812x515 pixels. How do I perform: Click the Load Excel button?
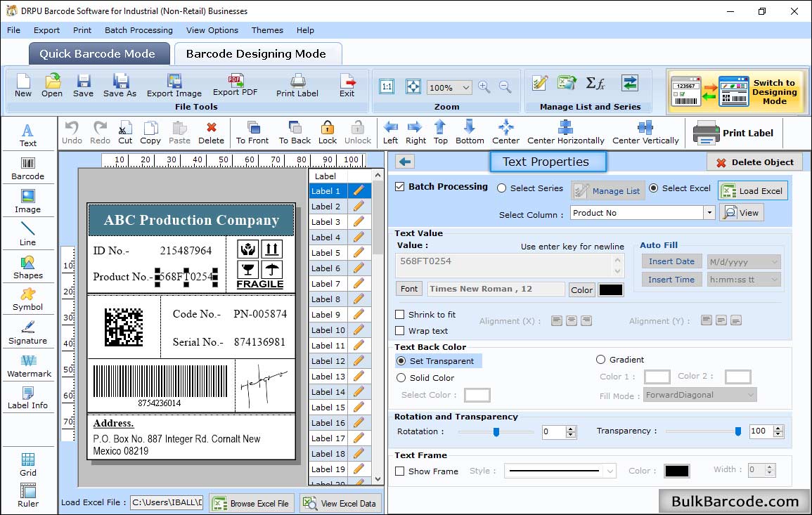click(753, 190)
